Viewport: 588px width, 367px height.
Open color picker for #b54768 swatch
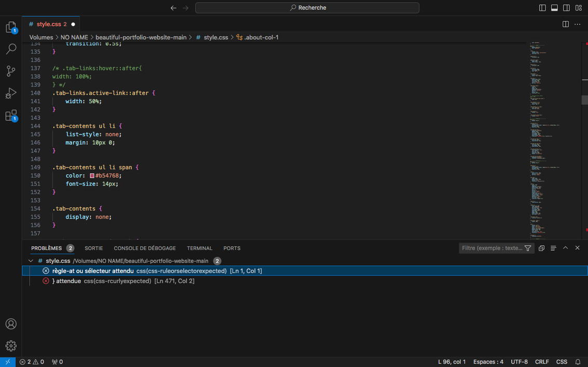tap(92, 176)
